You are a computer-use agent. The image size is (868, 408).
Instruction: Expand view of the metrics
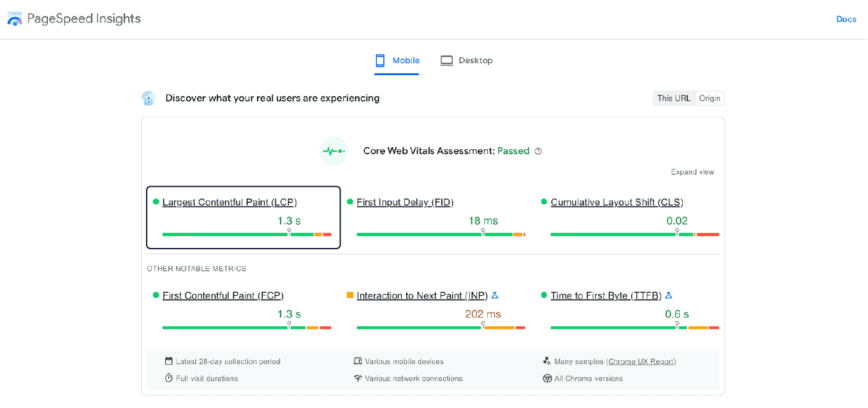[x=692, y=172]
